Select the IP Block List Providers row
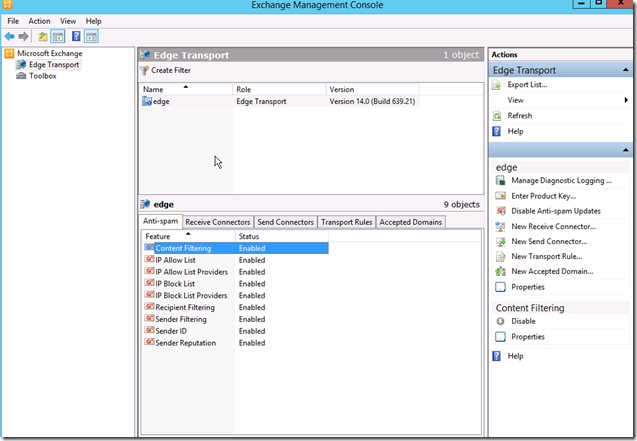This screenshot has width=637, height=441. tap(236, 295)
